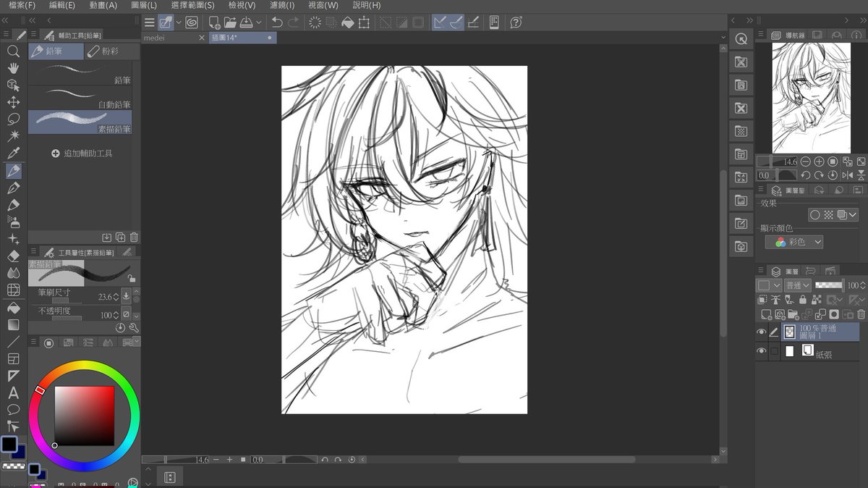Flip the canvas horizontally in Navigator
The width and height of the screenshot is (868, 488).
pyautogui.click(x=848, y=175)
